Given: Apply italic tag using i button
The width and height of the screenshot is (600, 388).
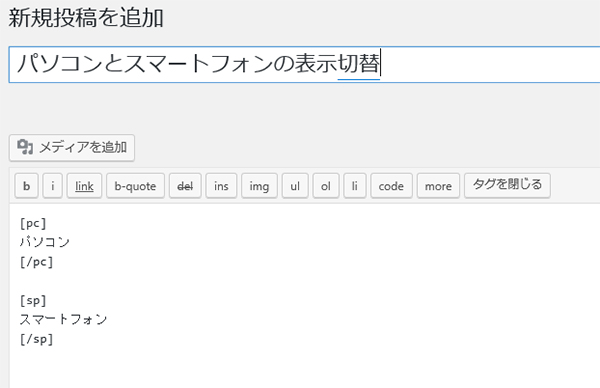Looking at the screenshot, I should (52, 186).
